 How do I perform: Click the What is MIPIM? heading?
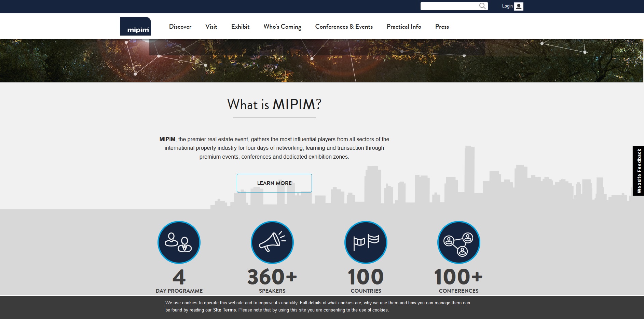tap(274, 104)
